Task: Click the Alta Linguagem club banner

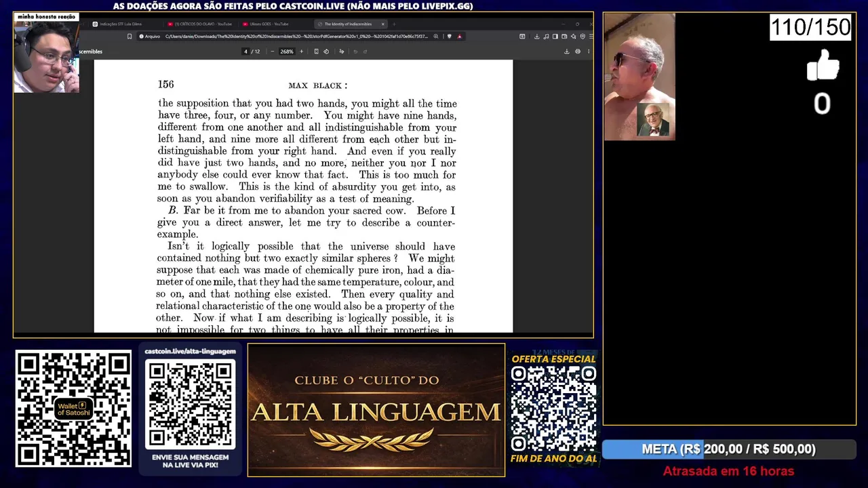Action: [x=376, y=410]
